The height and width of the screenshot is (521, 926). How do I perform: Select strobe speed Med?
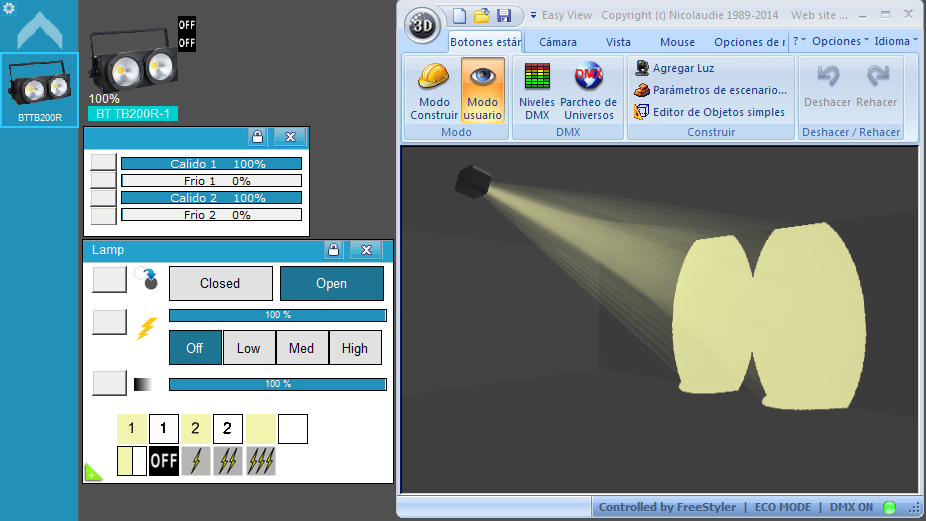301,348
